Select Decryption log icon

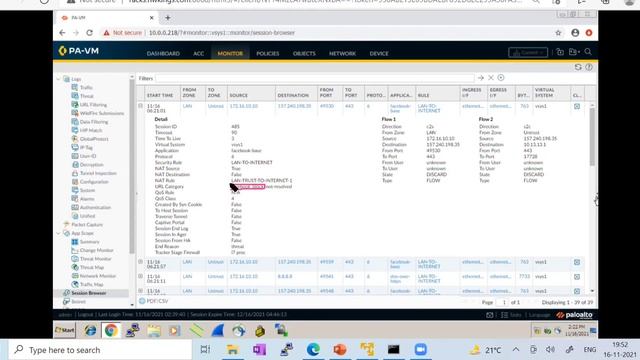(75, 164)
